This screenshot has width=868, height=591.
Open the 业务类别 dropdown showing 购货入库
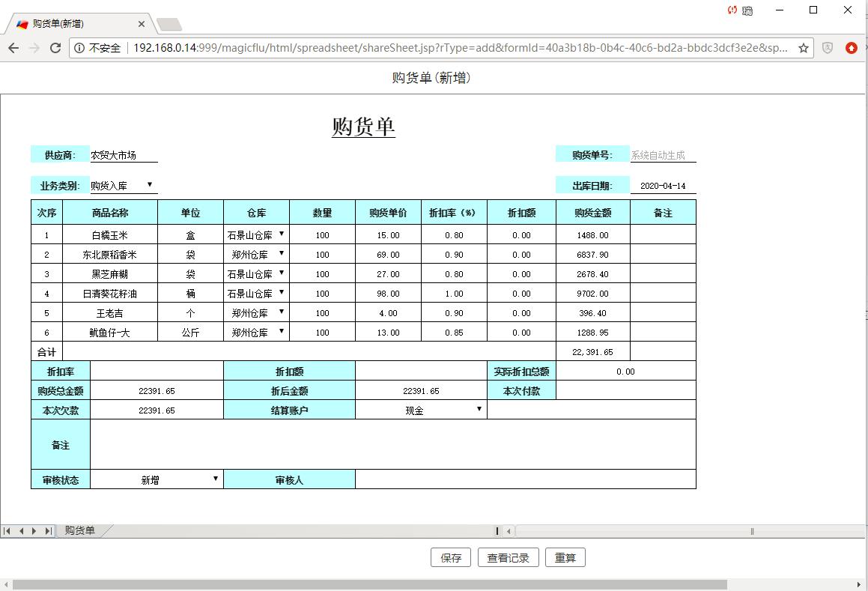pyautogui.click(x=148, y=185)
